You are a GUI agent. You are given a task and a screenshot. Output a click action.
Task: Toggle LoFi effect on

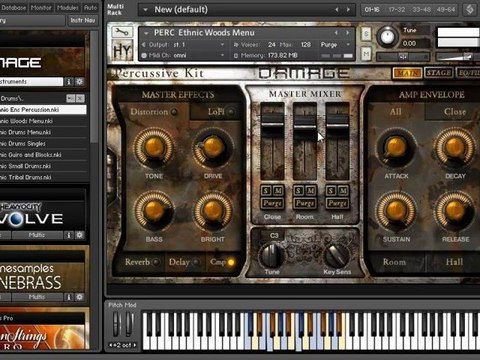(231, 112)
